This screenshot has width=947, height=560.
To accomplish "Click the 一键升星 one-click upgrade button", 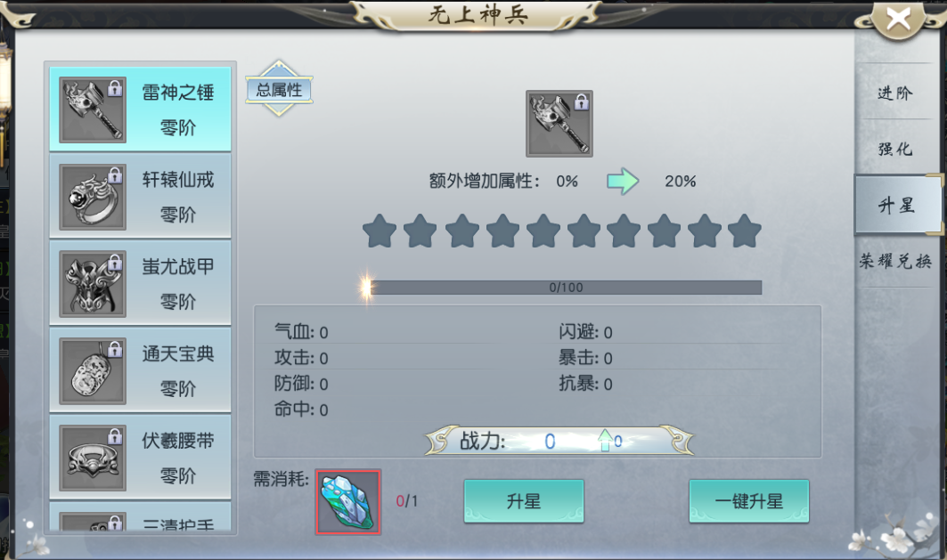I will pos(749,501).
